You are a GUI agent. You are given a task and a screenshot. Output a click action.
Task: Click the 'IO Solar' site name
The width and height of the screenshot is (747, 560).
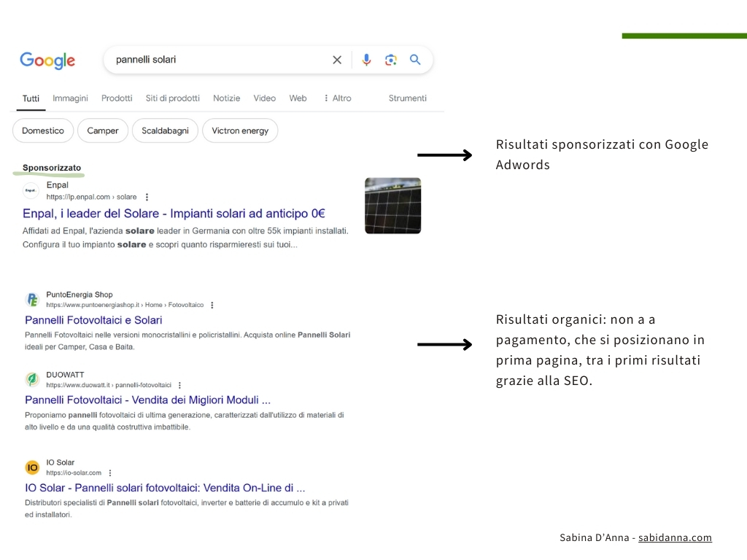61,462
